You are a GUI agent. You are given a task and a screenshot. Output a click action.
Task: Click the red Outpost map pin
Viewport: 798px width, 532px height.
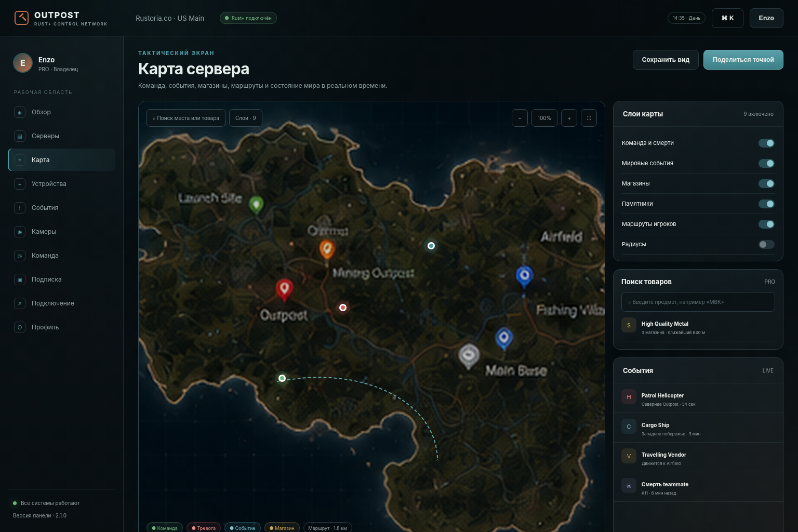[284, 289]
